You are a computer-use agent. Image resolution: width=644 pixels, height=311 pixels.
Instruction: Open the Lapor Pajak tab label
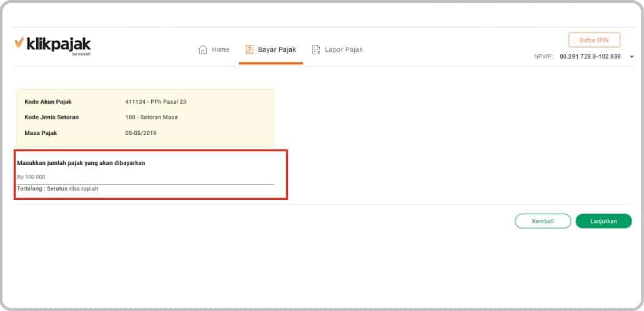(x=344, y=50)
